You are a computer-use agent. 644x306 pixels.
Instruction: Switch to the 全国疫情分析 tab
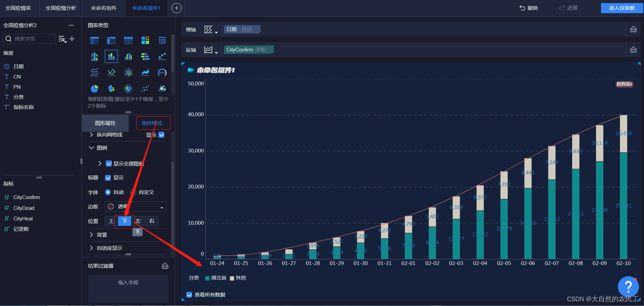coord(61,8)
